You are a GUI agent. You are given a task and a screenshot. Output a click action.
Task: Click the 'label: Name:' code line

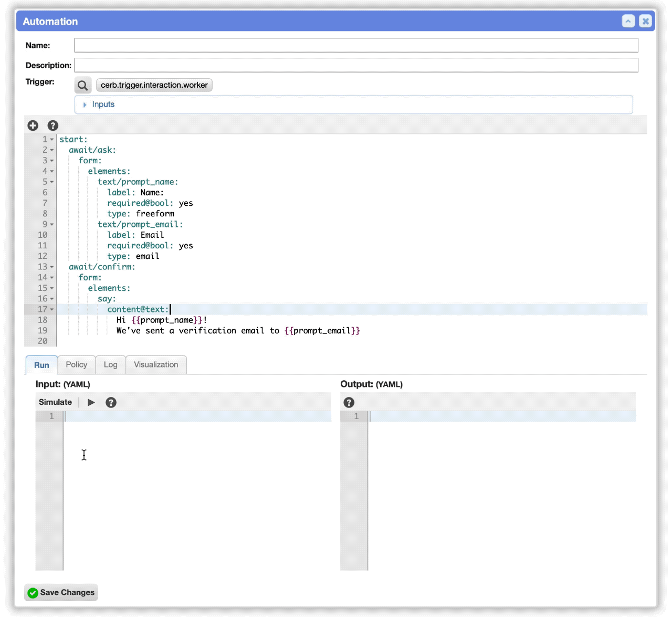click(135, 193)
